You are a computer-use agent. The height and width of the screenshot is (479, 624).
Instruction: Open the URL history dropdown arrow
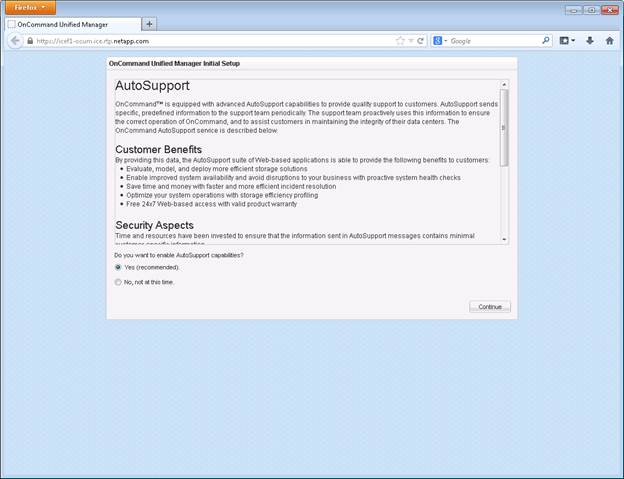[411, 41]
